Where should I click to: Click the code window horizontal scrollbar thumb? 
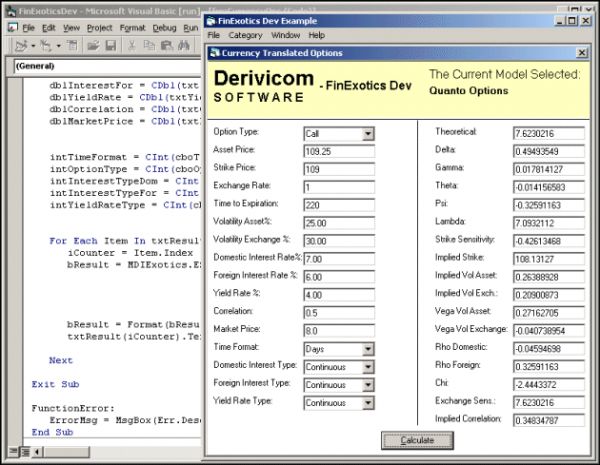tap(67, 452)
